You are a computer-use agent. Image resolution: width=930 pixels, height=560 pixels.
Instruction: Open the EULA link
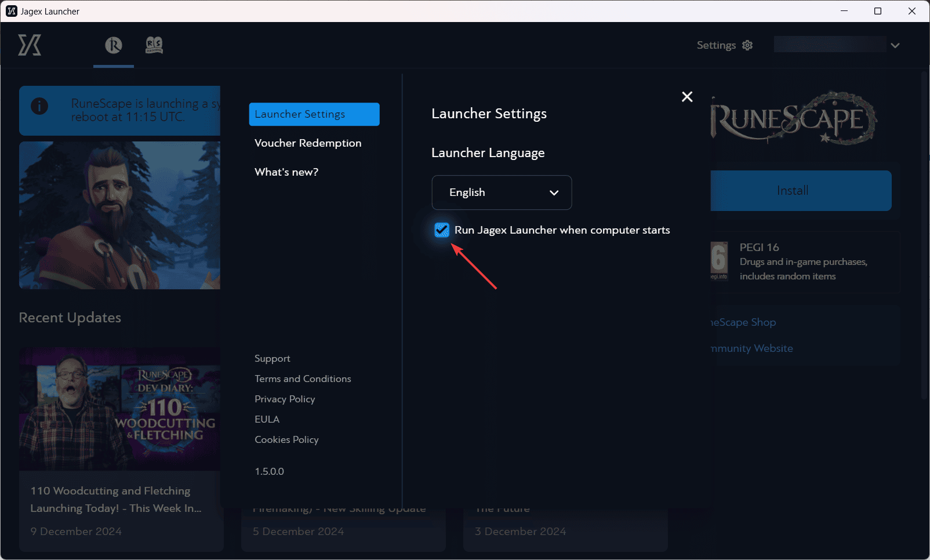pos(267,419)
